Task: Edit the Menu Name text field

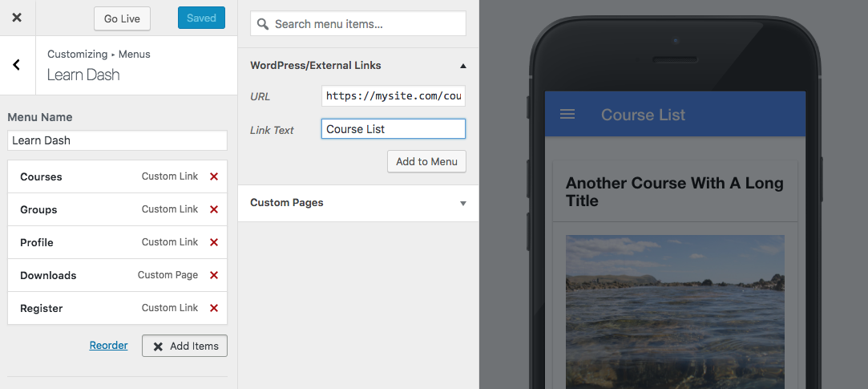Action: (x=117, y=140)
